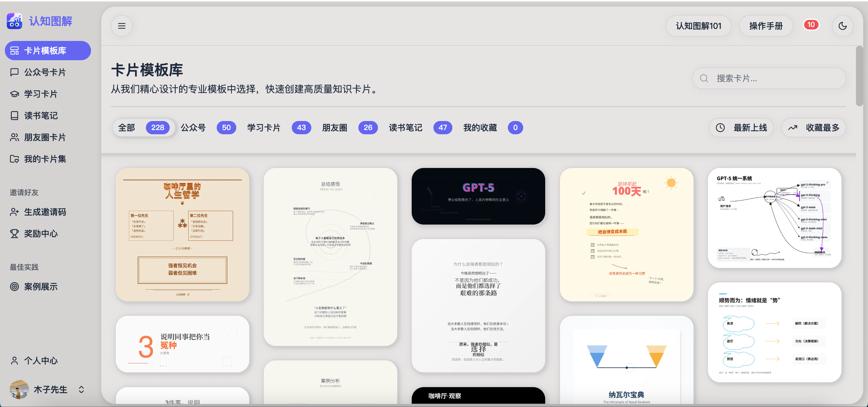Open 公众号卡片 in the sidebar
The width and height of the screenshot is (868, 407).
click(48, 72)
